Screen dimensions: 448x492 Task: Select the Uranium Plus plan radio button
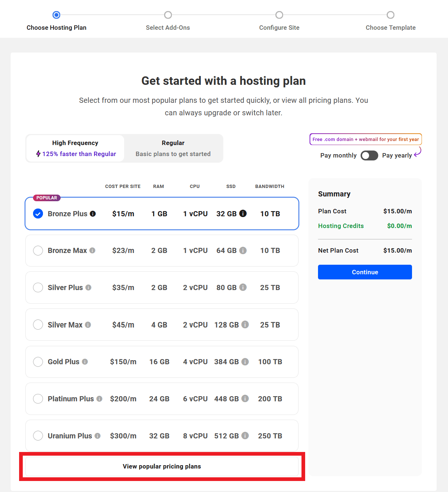click(x=38, y=436)
